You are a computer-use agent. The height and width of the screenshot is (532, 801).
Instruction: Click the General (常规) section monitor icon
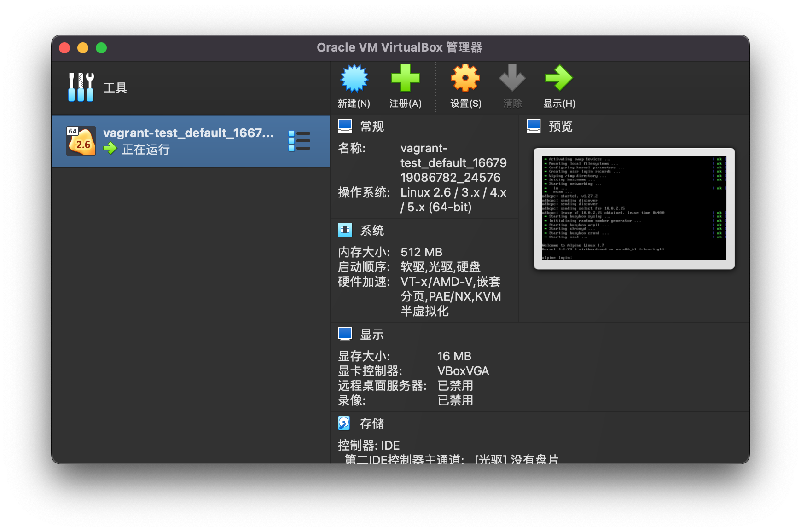[345, 126]
